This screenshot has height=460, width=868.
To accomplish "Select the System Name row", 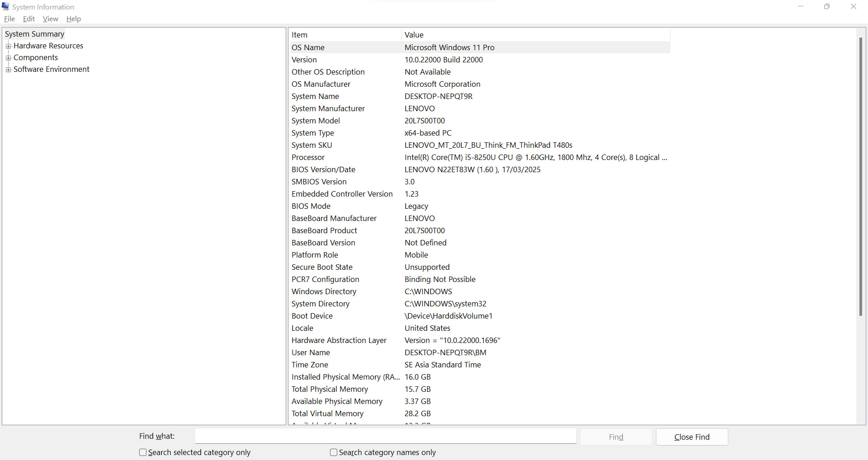I will (480, 96).
